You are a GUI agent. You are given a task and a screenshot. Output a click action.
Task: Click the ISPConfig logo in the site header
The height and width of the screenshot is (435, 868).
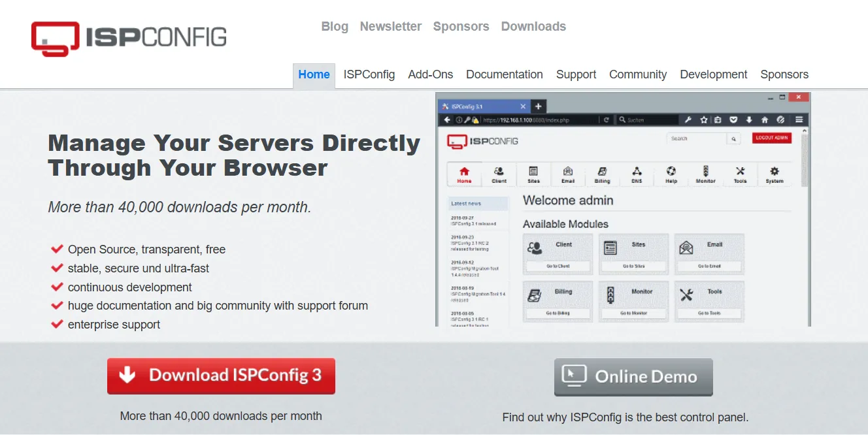point(129,38)
